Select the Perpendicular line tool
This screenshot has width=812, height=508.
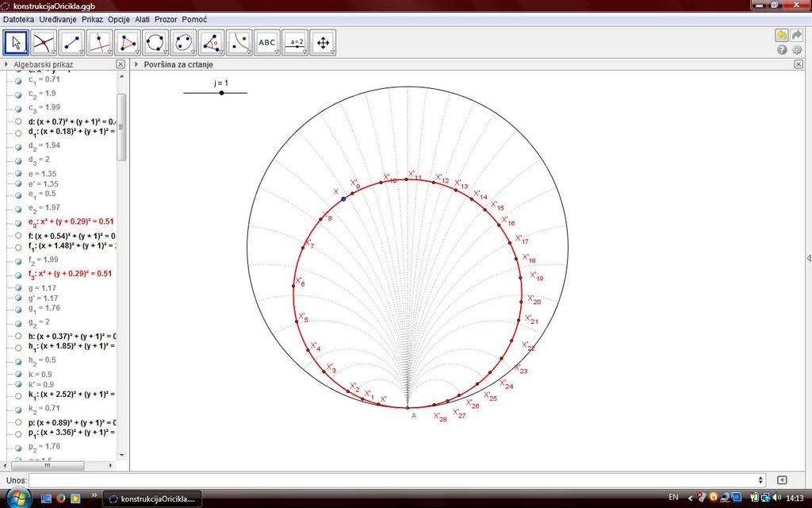point(99,43)
